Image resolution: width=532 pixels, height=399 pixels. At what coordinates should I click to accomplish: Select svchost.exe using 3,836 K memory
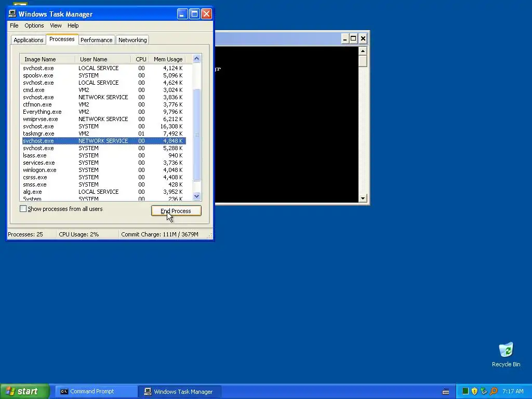(x=104, y=97)
